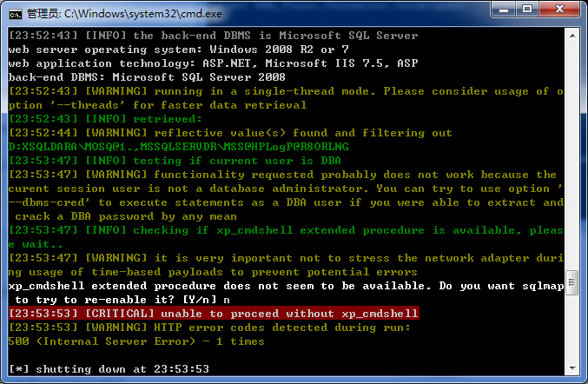Image resolution: width=588 pixels, height=384 pixels.
Task: Minimize the cmd.exe window
Action: pos(503,10)
